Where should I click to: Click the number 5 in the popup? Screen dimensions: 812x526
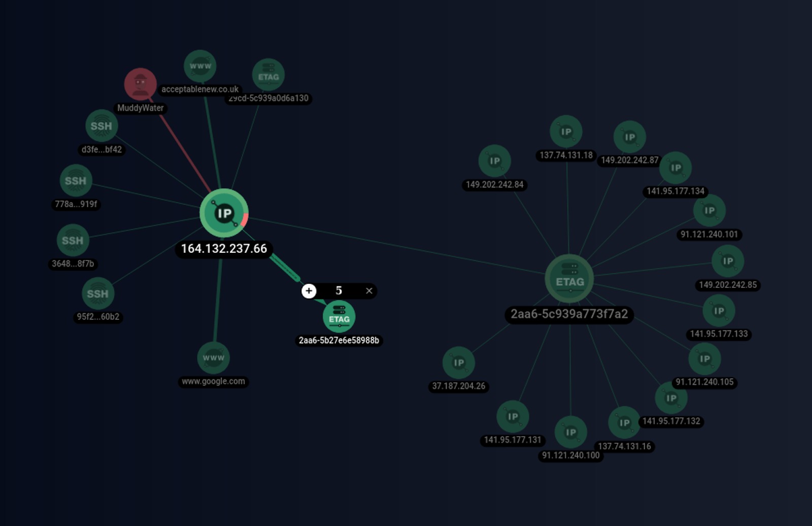tap(339, 290)
